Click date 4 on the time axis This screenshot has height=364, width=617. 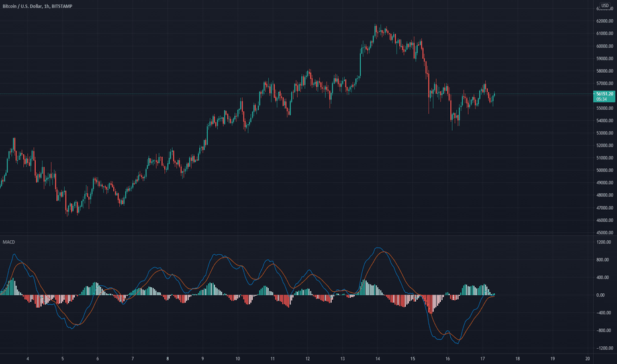28,359
